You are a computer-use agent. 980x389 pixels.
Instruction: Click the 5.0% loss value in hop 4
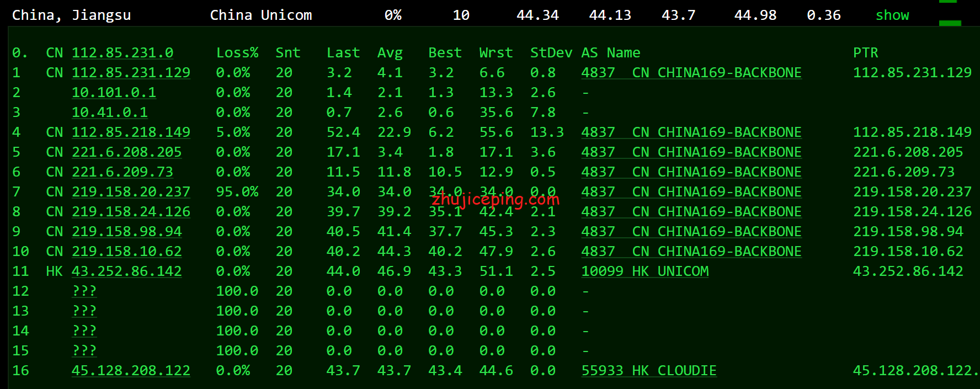pyautogui.click(x=233, y=132)
